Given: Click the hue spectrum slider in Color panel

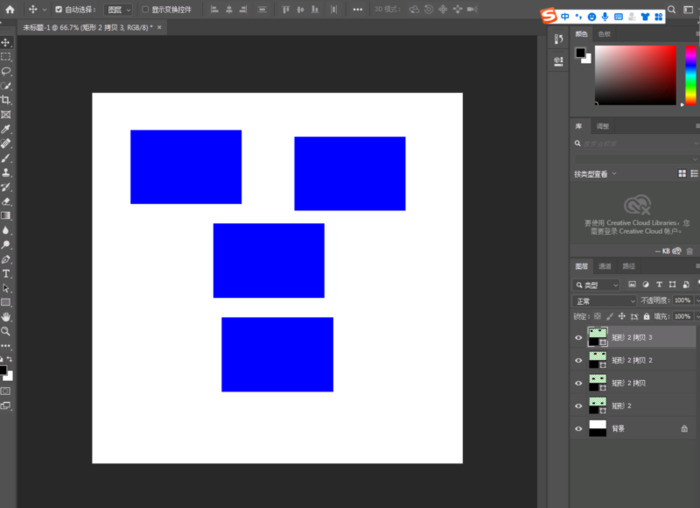Looking at the screenshot, I should tap(690, 75).
